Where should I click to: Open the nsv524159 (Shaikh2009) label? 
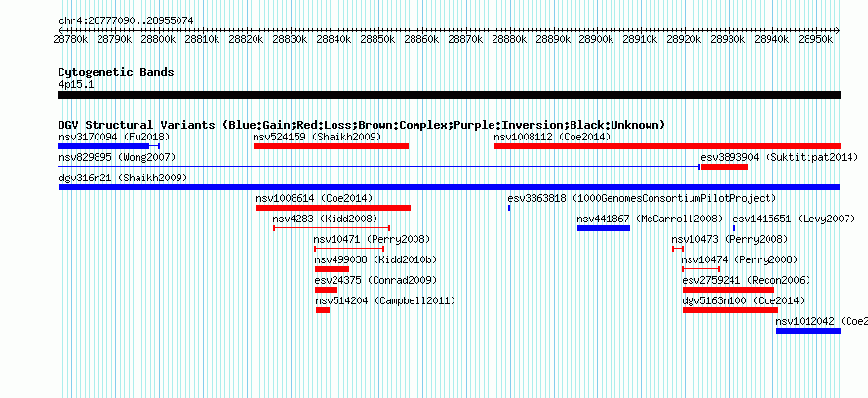[317, 137]
